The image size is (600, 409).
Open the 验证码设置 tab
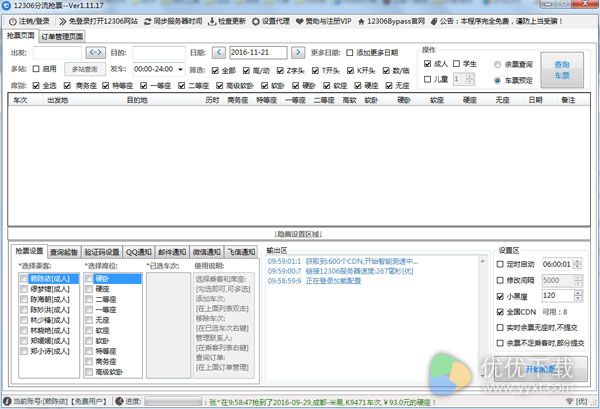(102, 252)
